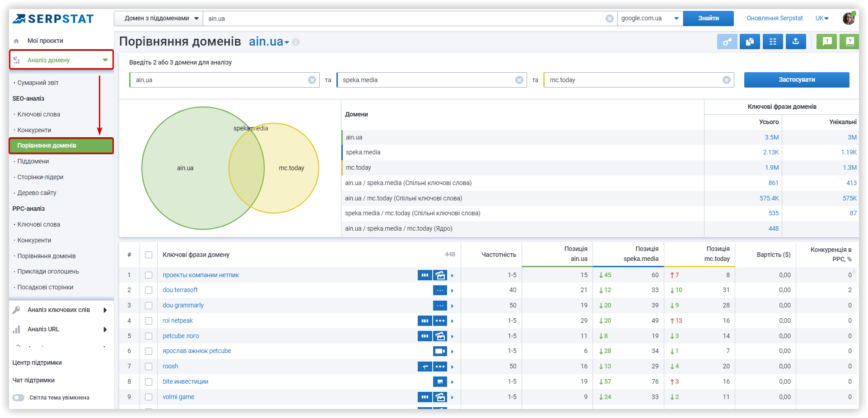Clear the speka.media domain field
868x418 pixels.
[519, 80]
